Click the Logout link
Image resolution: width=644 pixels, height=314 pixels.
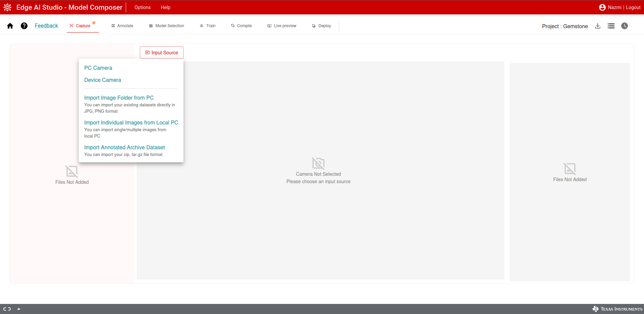(633, 7)
